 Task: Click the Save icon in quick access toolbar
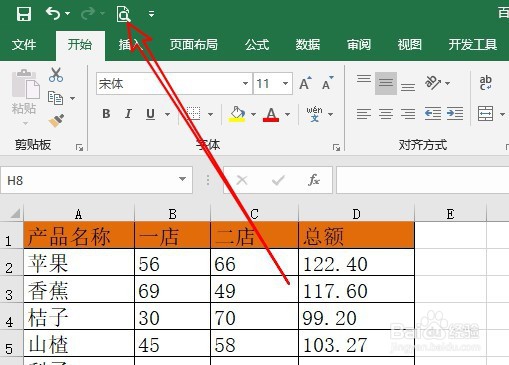[x=24, y=14]
